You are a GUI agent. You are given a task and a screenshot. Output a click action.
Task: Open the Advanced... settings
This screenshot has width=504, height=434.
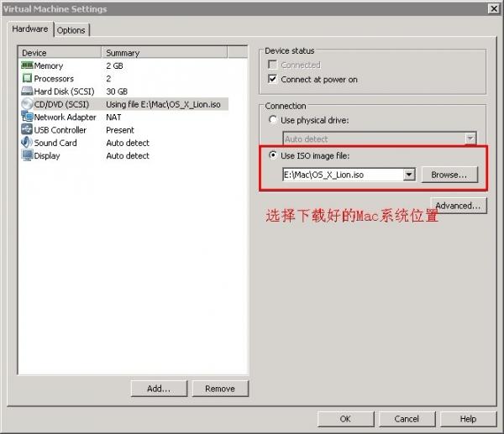[x=459, y=206]
